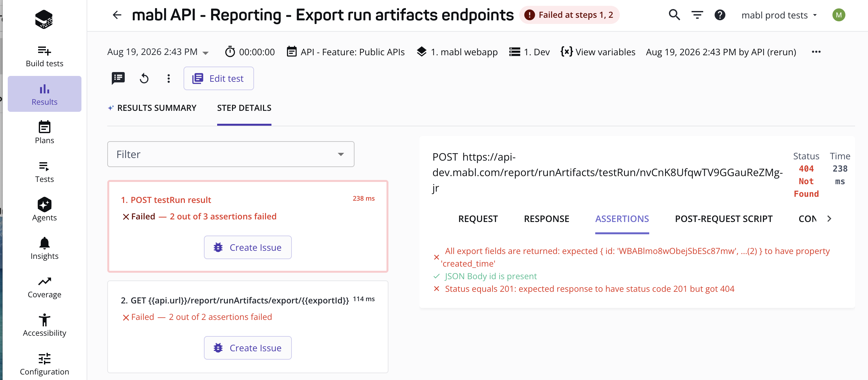Click the 238 ms response time value
This screenshot has height=380, width=868.
(x=840, y=175)
